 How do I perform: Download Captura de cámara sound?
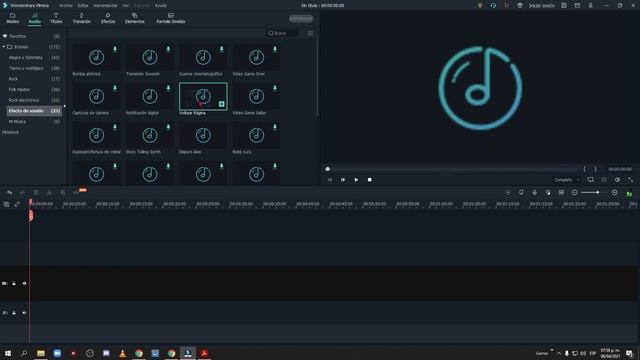pos(115,88)
